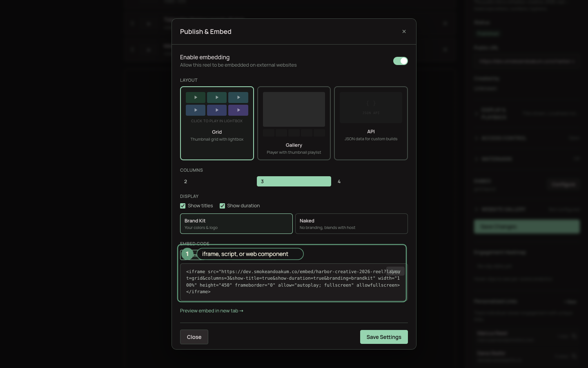Select the API layout card

tap(371, 123)
